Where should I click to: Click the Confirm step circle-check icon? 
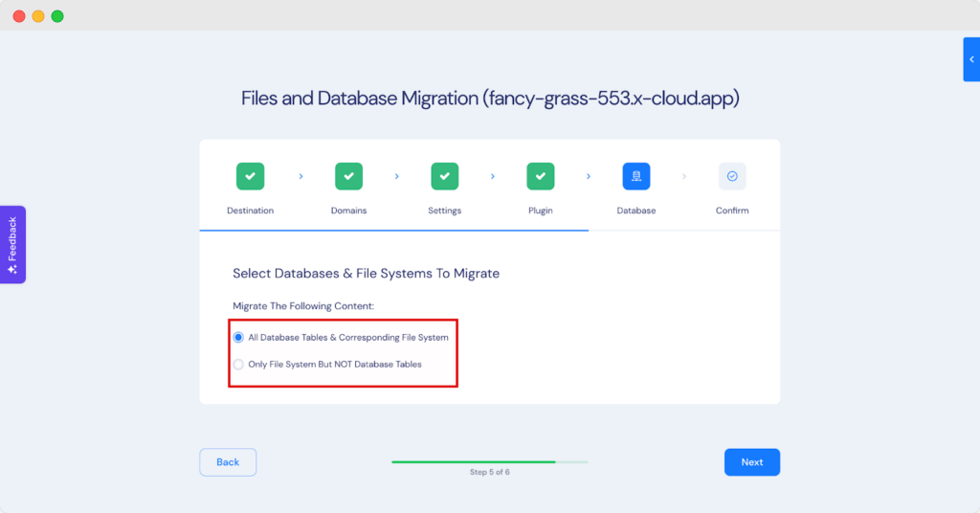tap(732, 176)
